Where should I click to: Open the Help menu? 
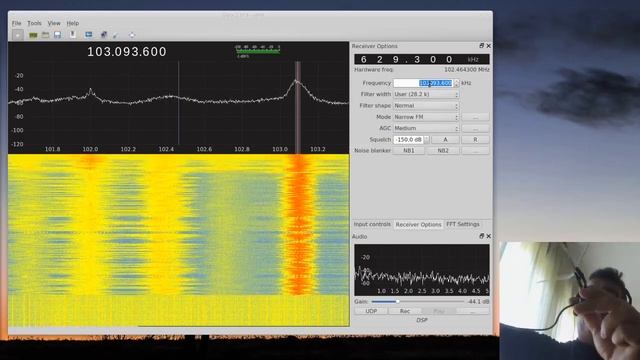click(73, 23)
